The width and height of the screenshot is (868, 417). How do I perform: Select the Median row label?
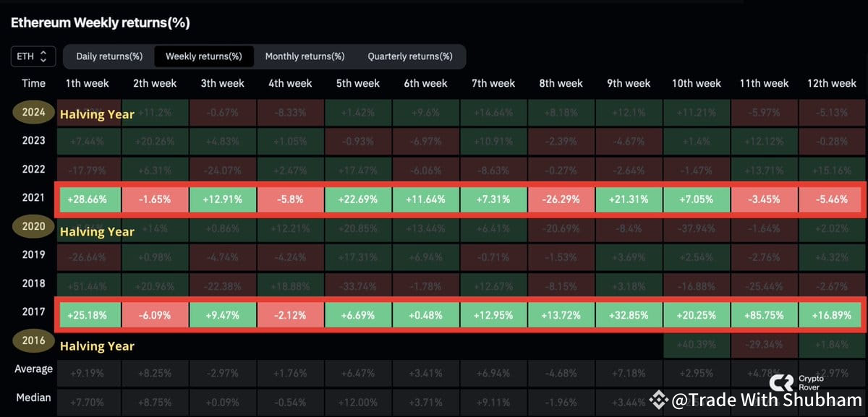coord(33,397)
